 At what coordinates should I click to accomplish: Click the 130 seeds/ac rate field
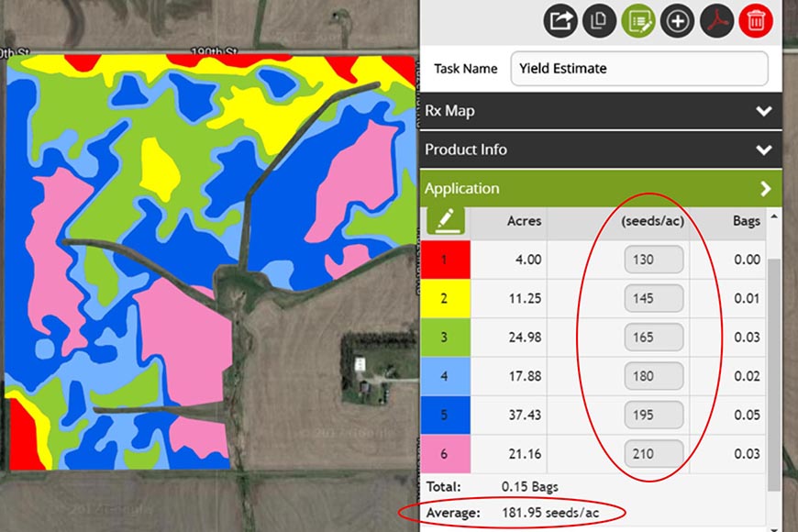tap(653, 260)
